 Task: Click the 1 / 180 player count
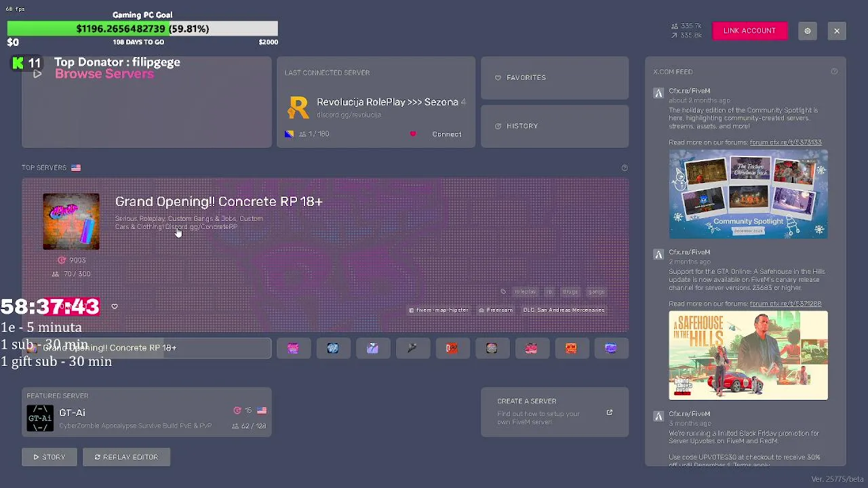(x=314, y=134)
